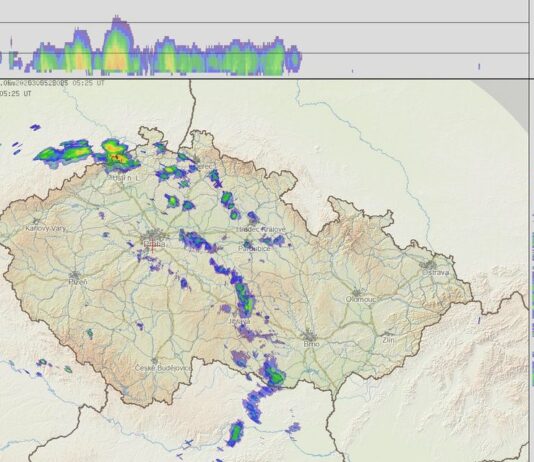534x462 pixels.
Task: Click the tallest peak in cross-section panel
Action: tap(117, 19)
